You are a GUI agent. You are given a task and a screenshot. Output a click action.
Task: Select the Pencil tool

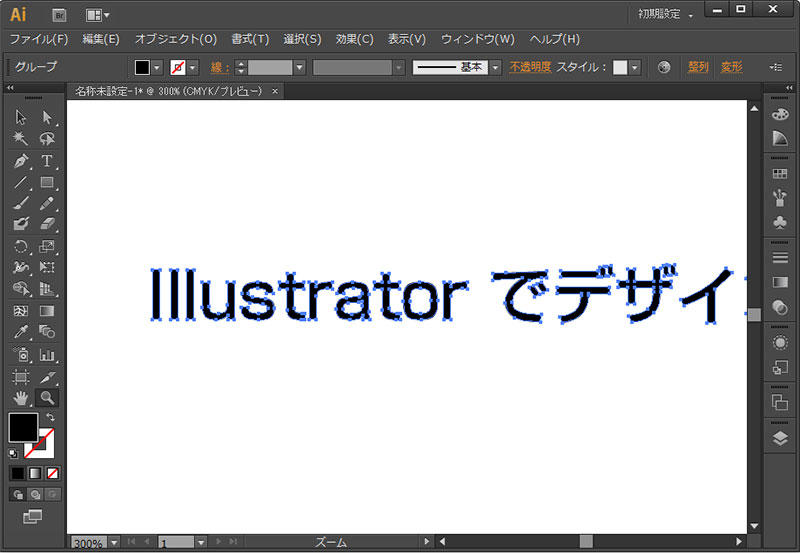pyautogui.click(x=47, y=204)
